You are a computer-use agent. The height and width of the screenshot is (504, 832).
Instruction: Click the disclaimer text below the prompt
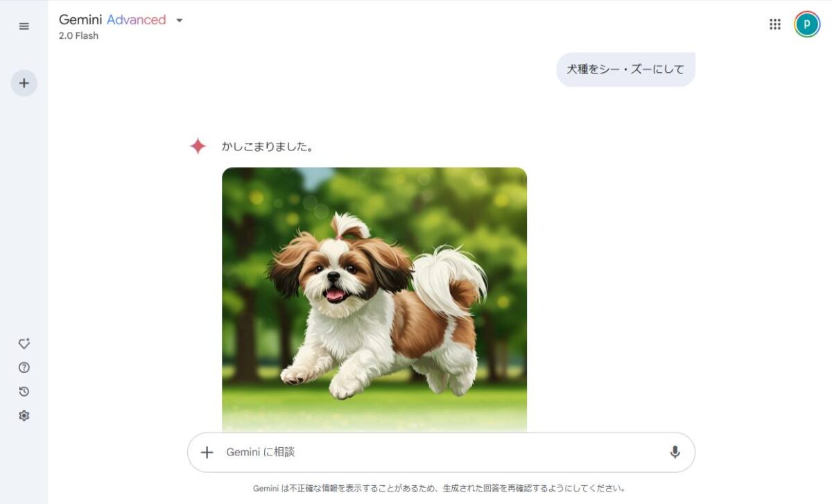click(439, 488)
